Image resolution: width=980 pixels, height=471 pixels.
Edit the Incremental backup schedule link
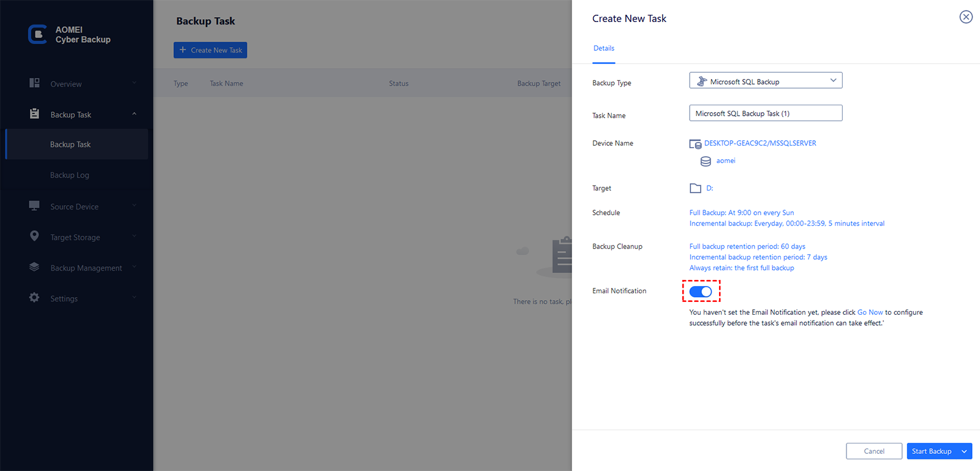pos(787,224)
